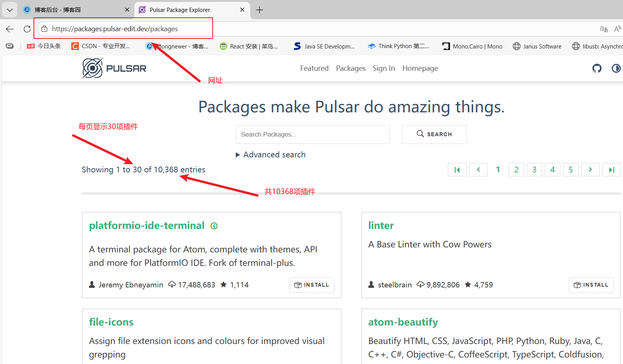Viewport: 623px width, 364px height.
Task: Open the React 安装 bookmark
Action: pyautogui.click(x=249, y=46)
